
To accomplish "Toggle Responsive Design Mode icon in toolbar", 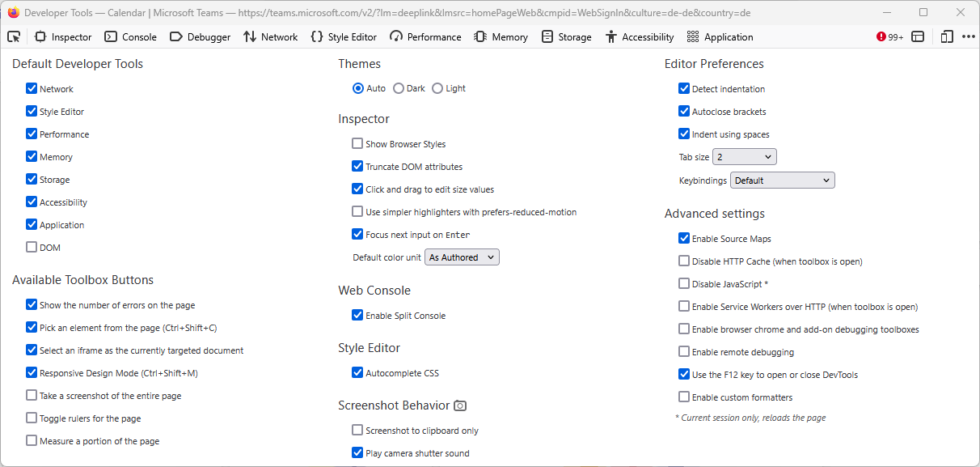I will click(947, 36).
